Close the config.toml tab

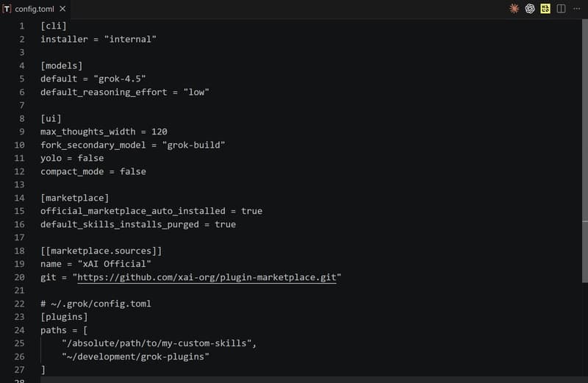[x=62, y=9]
